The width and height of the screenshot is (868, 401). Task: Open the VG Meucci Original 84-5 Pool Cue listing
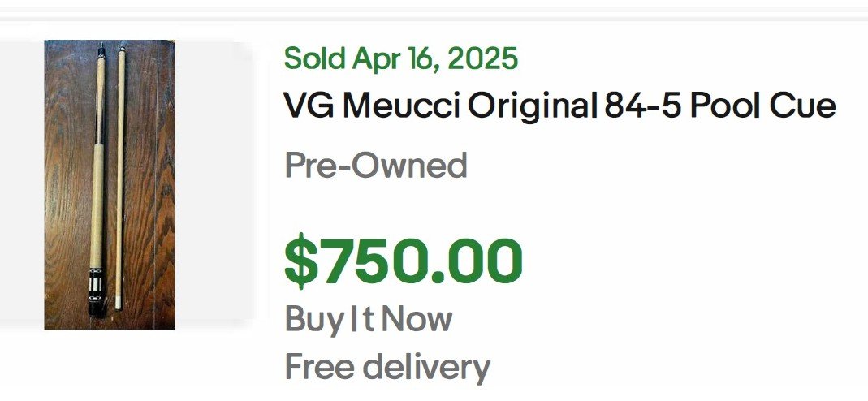pos(559,106)
